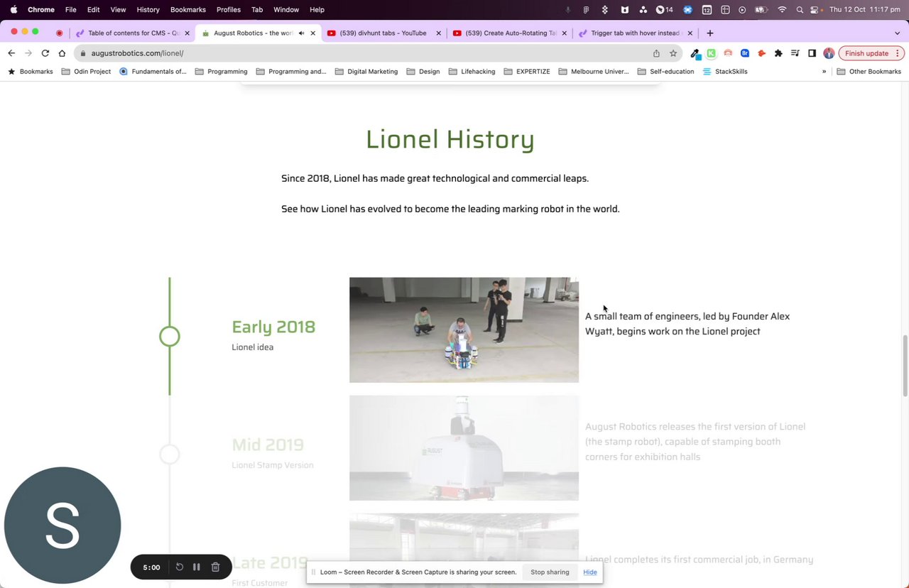
Task: Open the media control playlist icon
Action: 795,53
